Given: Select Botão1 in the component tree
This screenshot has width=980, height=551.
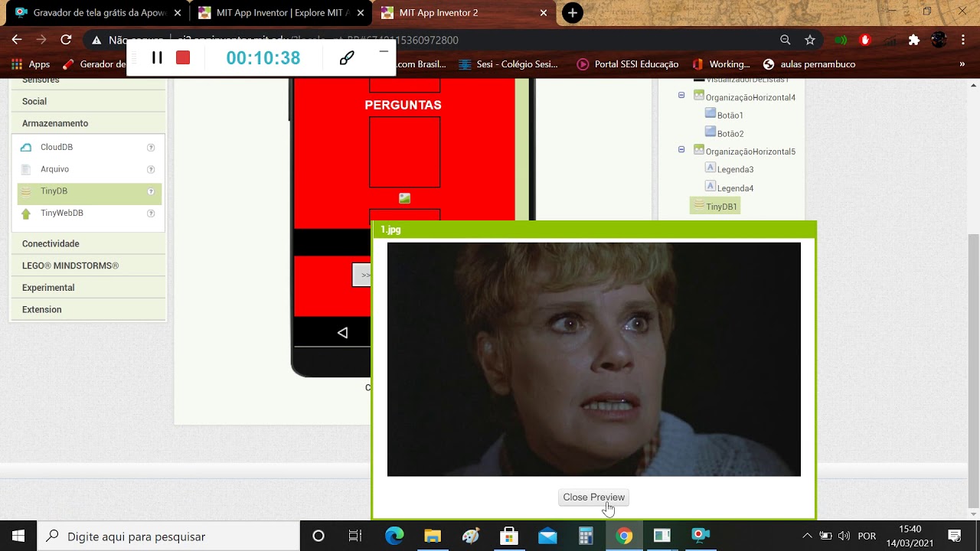Looking at the screenshot, I should (x=724, y=115).
